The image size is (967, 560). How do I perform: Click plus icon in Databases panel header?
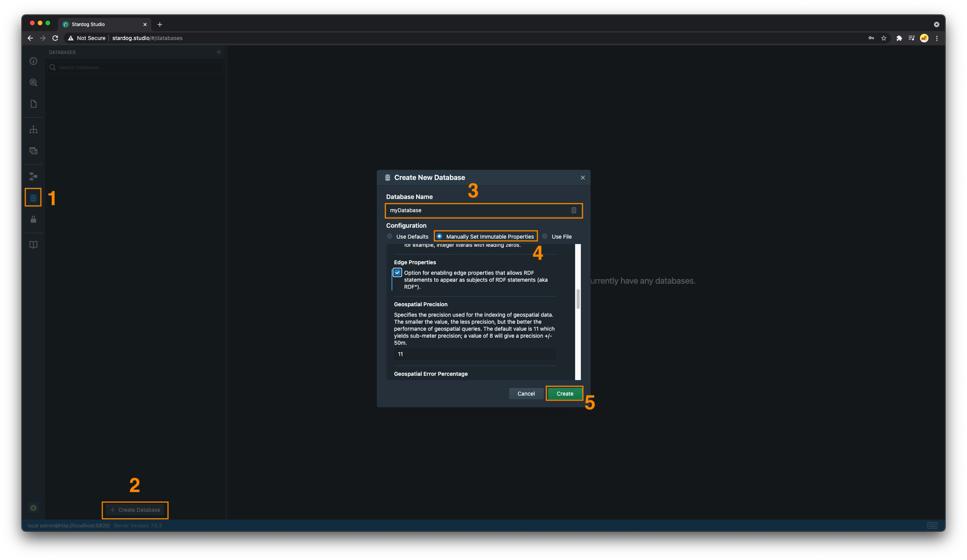(x=219, y=52)
